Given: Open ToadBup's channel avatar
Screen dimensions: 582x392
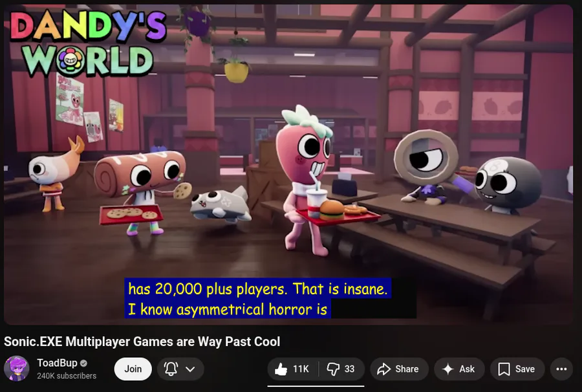Looking at the screenshot, I should point(17,369).
